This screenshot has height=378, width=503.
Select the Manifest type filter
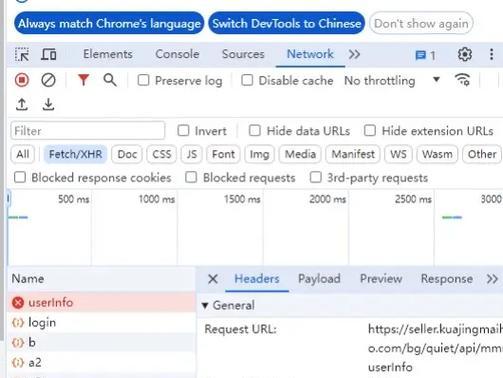(353, 154)
